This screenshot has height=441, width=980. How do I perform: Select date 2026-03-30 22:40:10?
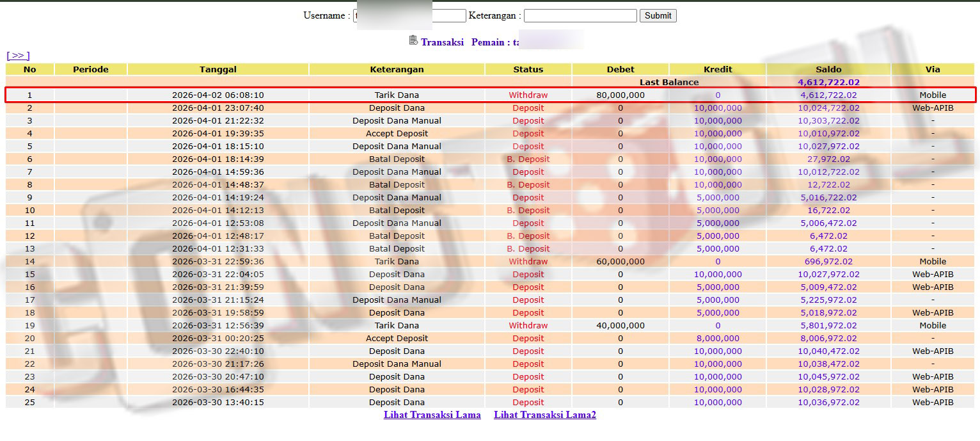click(218, 351)
